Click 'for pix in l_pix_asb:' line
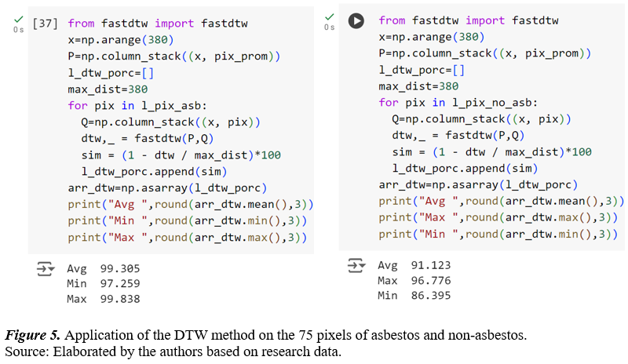Screen dimensions: 628x364 click(x=137, y=106)
